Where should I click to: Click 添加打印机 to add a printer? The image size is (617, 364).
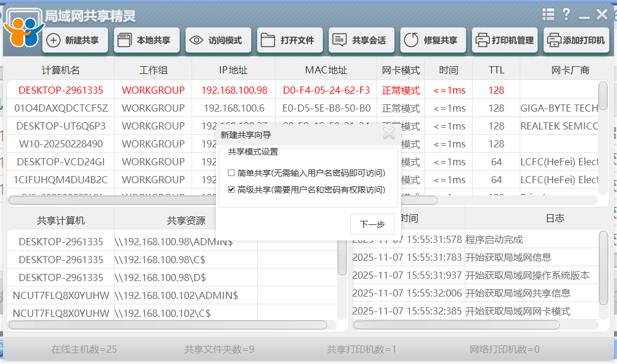[576, 39]
